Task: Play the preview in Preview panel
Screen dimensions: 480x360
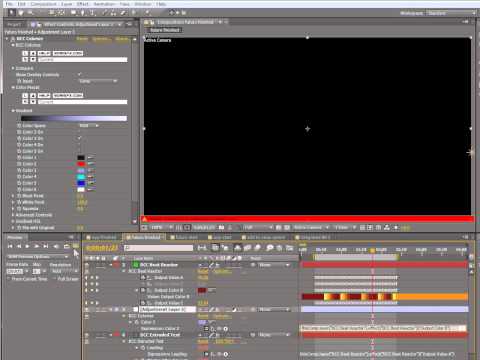Action: (28, 246)
